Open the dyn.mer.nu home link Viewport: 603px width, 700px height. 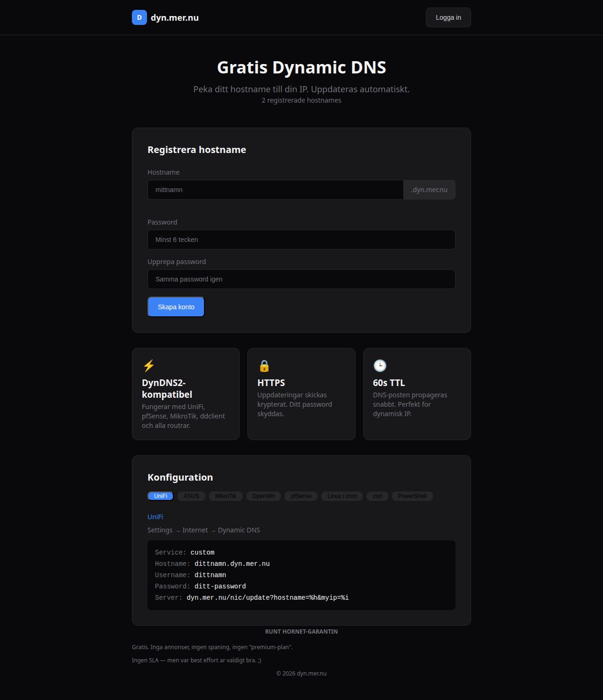tap(165, 17)
